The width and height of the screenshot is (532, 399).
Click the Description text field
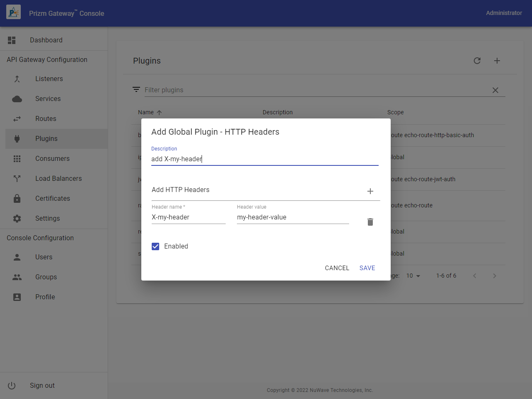pos(265,159)
